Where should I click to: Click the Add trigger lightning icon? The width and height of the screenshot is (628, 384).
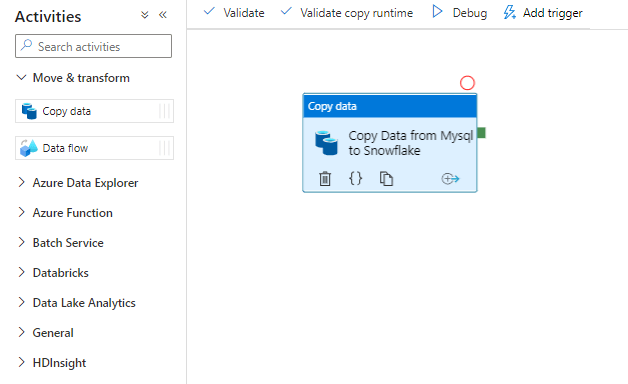coord(509,12)
